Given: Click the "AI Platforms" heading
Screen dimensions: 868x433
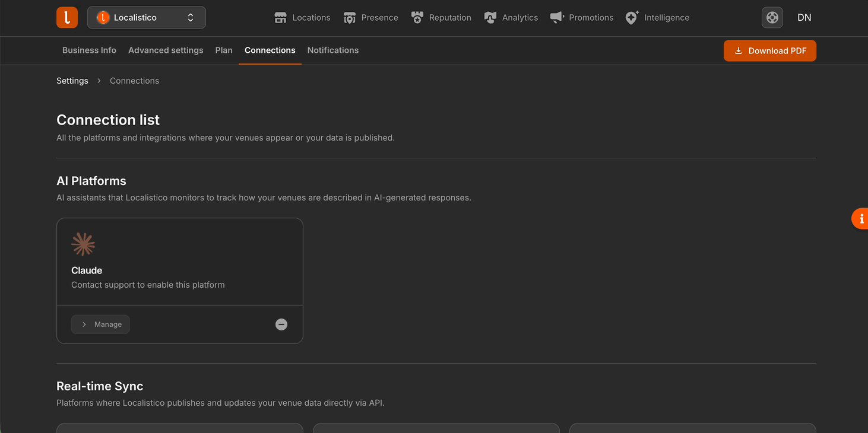Looking at the screenshot, I should coord(91,181).
